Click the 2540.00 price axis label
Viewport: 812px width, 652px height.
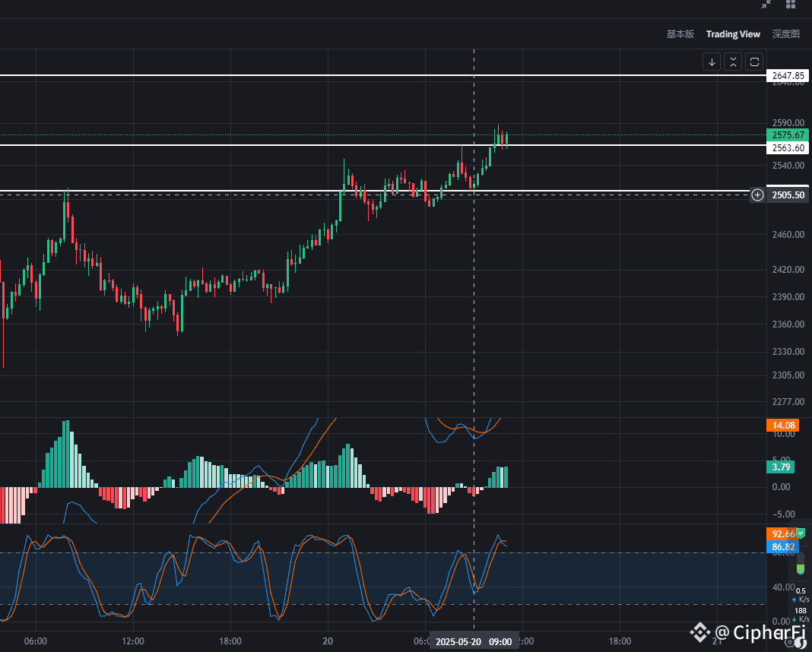(x=788, y=166)
